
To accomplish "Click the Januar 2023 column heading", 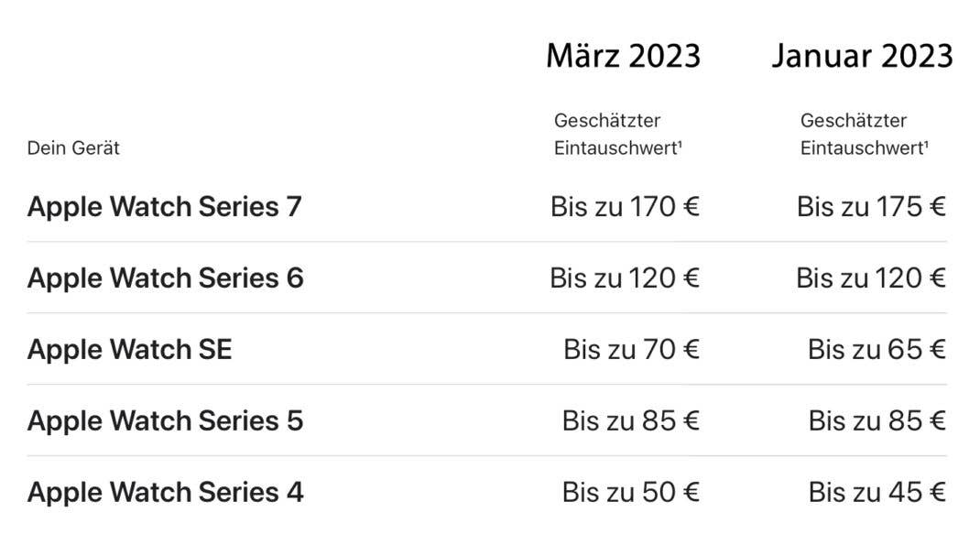I will click(862, 56).
